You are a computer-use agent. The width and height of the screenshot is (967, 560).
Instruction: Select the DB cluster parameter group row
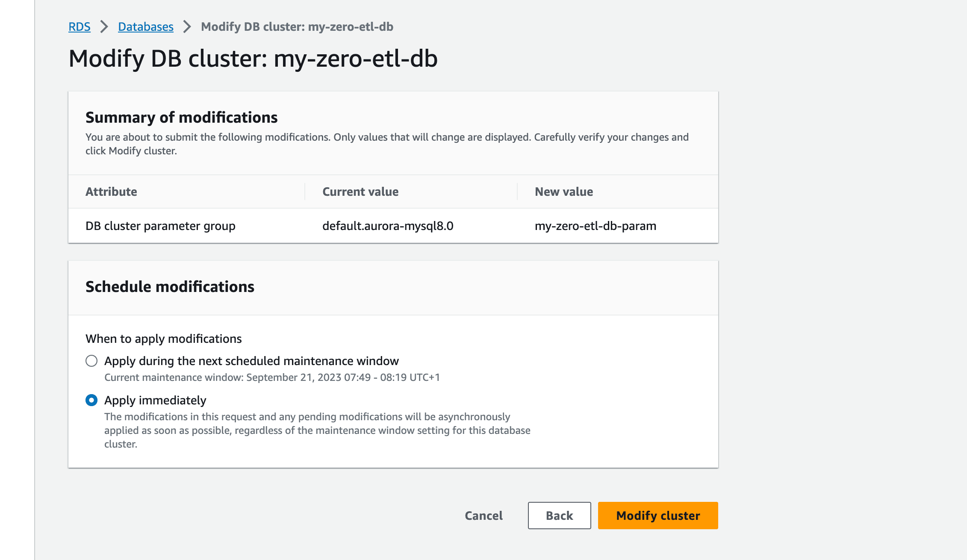[393, 226]
